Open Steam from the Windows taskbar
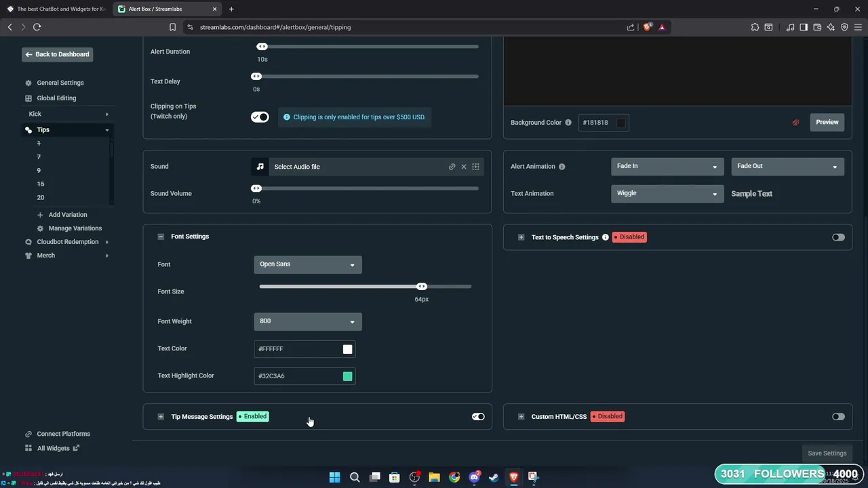This screenshot has height=488, width=868. tap(494, 477)
